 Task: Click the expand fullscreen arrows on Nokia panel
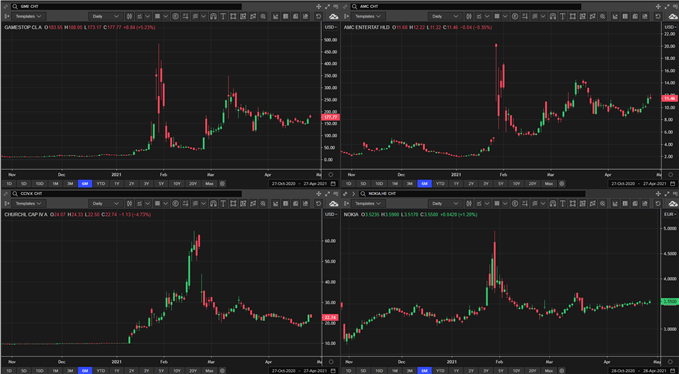tap(667, 194)
